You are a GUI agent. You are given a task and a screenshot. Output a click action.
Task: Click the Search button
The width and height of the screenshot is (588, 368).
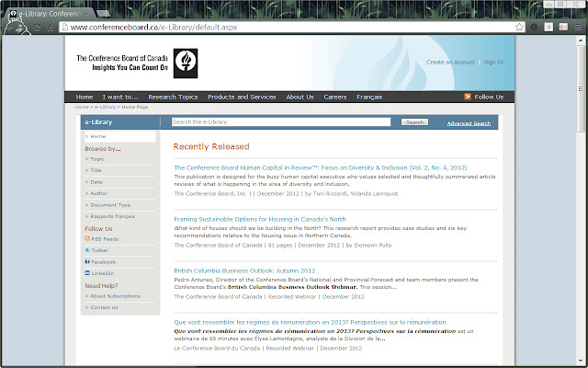[x=414, y=122]
